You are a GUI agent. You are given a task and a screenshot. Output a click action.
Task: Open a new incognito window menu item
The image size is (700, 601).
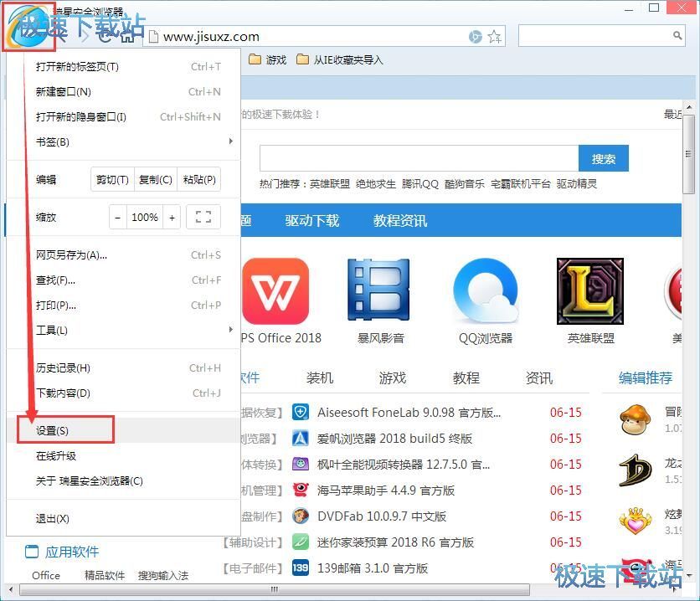tap(123, 117)
